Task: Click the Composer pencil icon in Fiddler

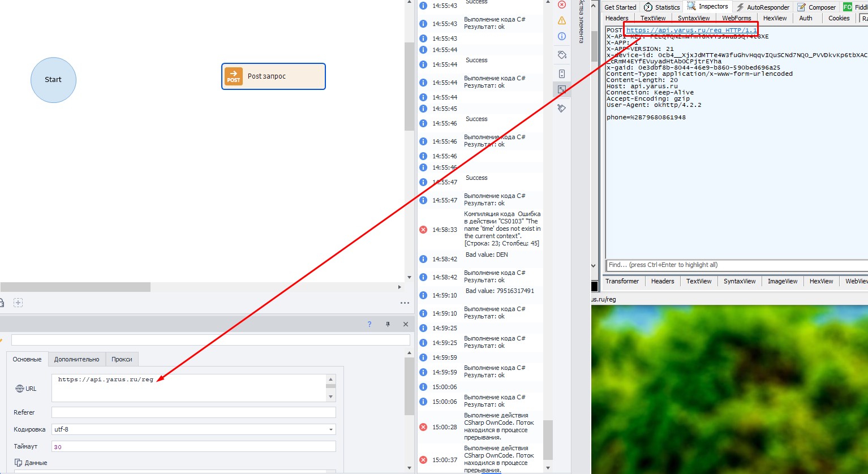Action: coord(801,7)
